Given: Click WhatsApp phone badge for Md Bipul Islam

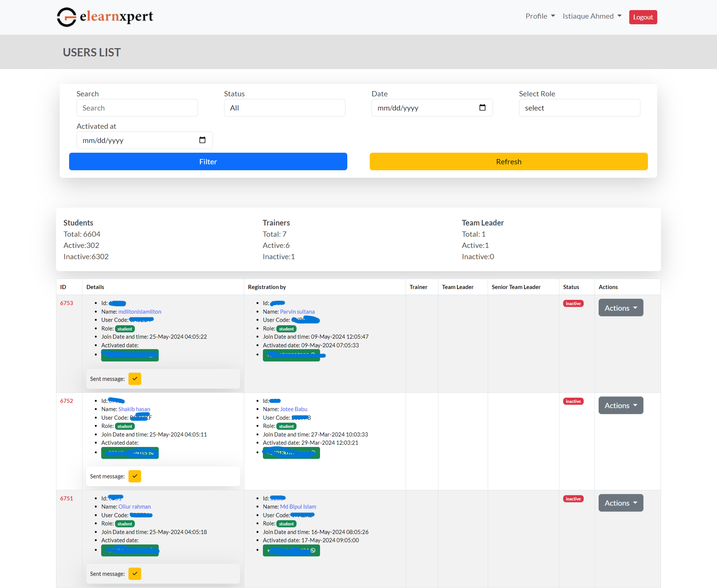Looking at the screenshot, I should (x=291, y=550).
